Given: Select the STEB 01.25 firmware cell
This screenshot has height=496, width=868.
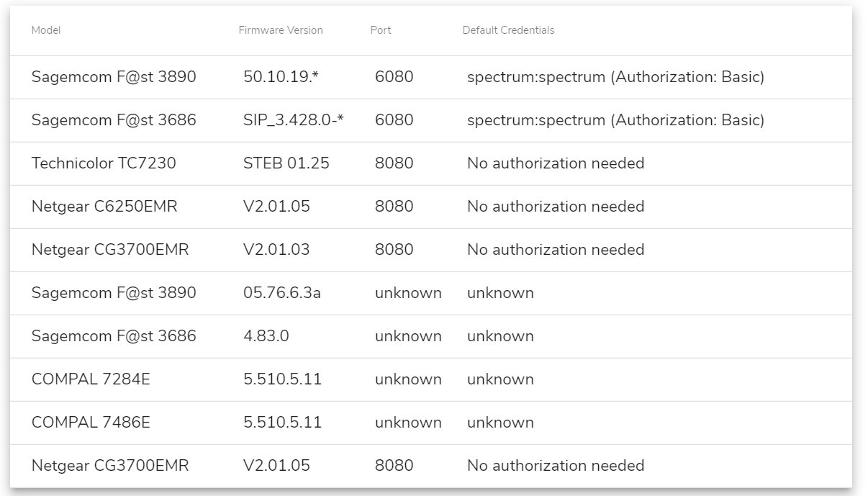Looking at the screenshot, I should pyautogui.click(x=286, y=163).
